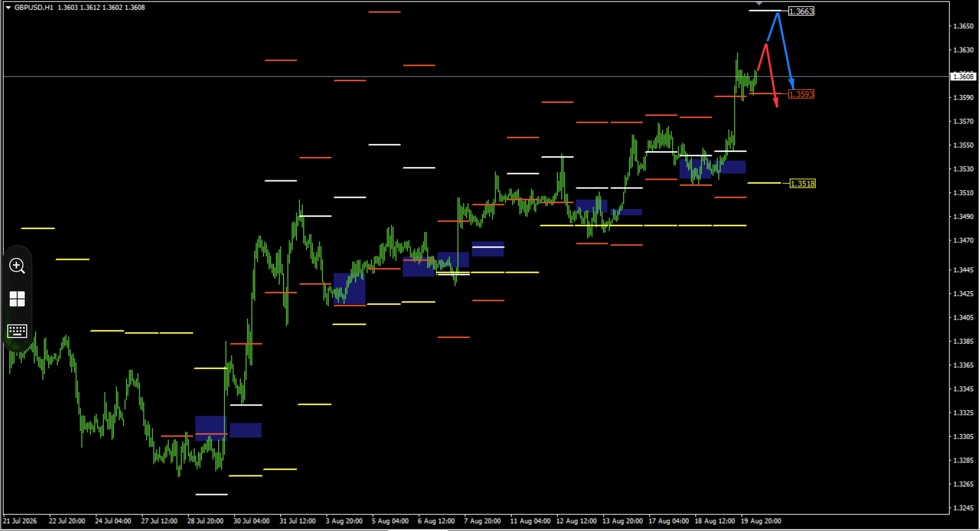
Task: Click the 24 Jul 04:00 time label
Action: pyautogui.click(x=113, y=521)
